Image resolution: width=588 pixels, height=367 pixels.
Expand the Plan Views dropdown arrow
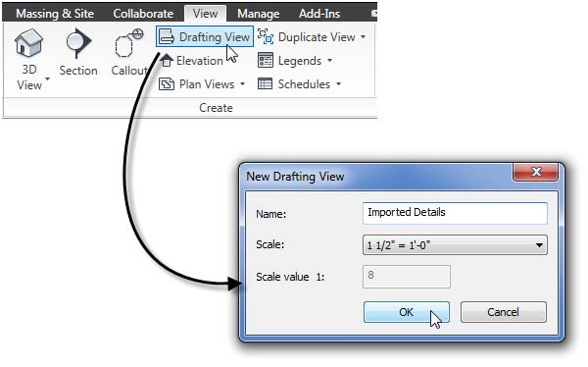(242, 84)
